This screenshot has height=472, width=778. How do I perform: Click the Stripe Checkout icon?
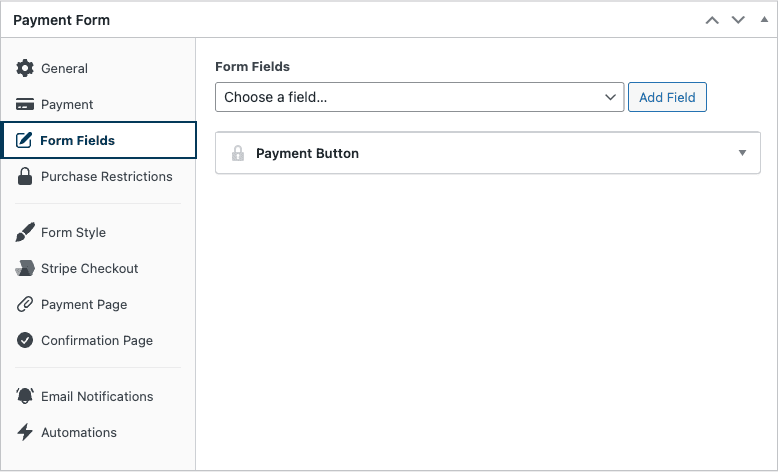tap(25, 268)
